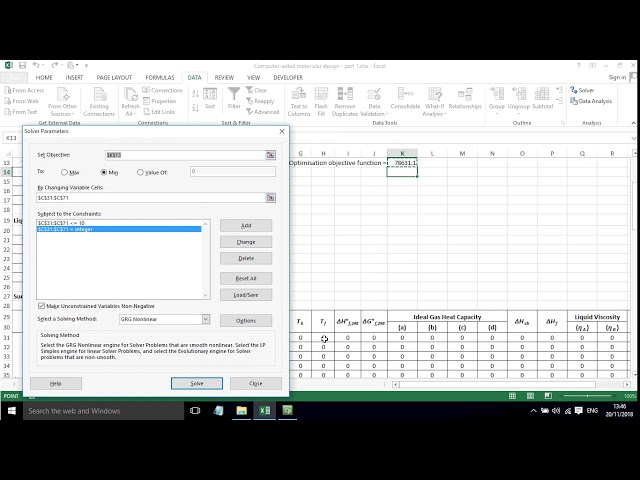Open the Data Validation dropdown
Screen dimensions: 640x480
pos(374,110)
